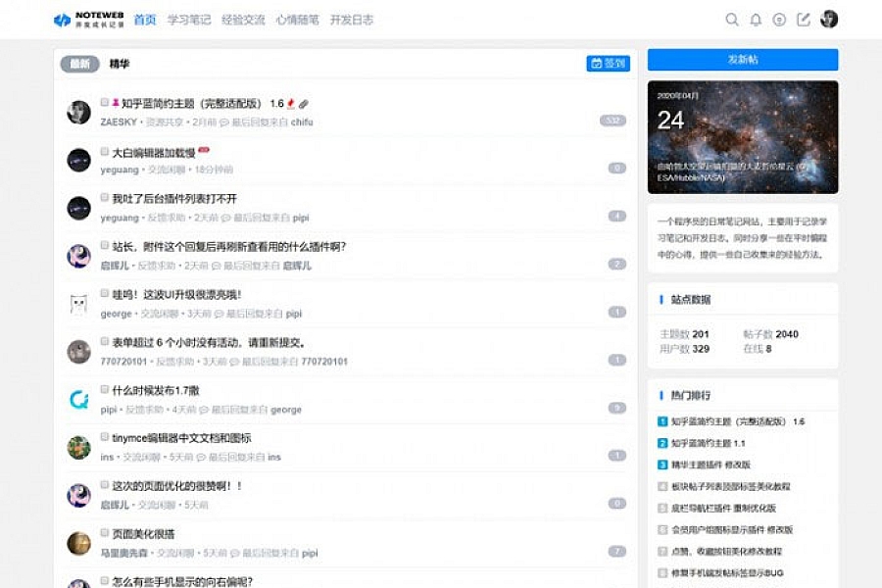882x588 pixels.
Task: Click george's cat avatar
Action: pos(78,304)
